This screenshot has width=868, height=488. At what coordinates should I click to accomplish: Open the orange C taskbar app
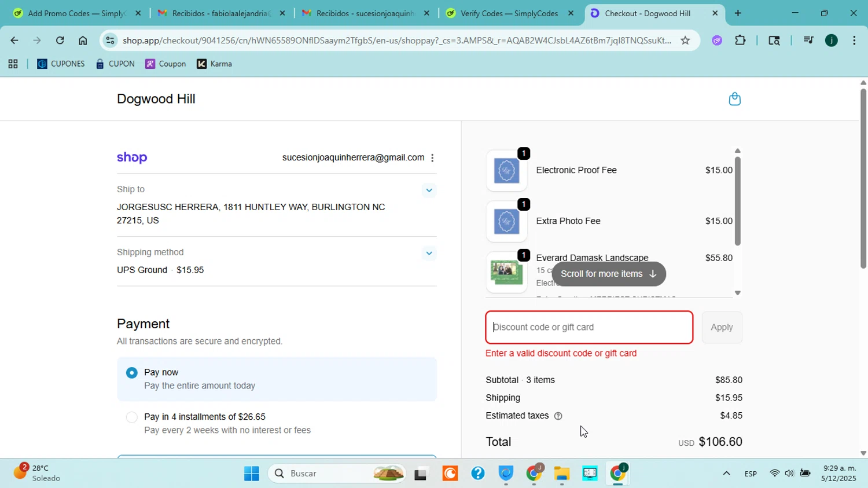(450, 474)
